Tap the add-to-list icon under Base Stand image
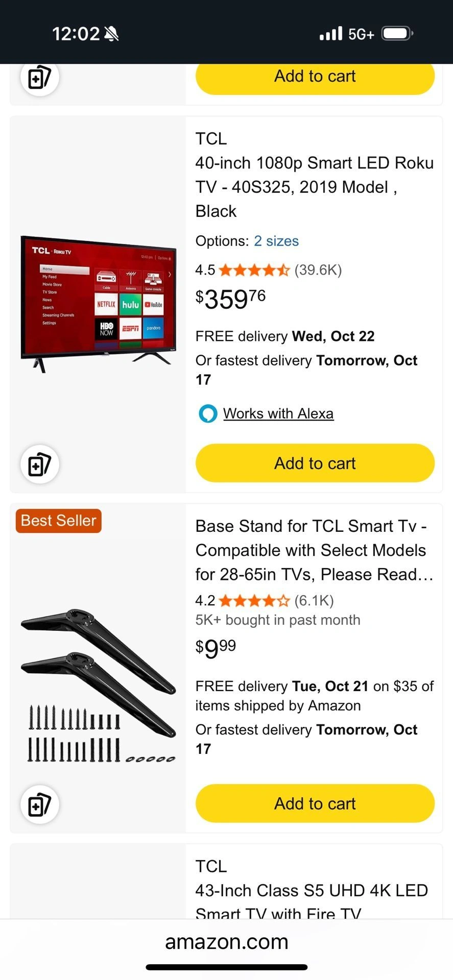The image size is (453, 980). (x=40, y=804)
